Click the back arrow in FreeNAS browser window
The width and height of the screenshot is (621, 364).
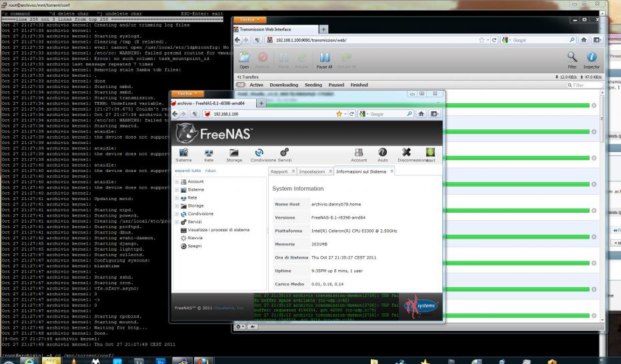(175, 114)
